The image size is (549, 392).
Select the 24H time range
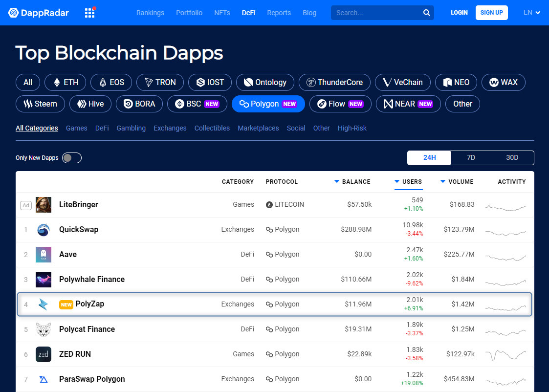(429, 157)
